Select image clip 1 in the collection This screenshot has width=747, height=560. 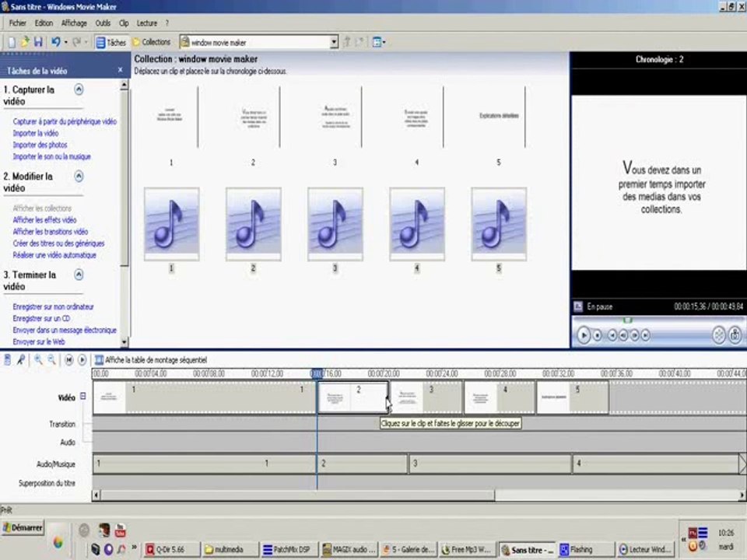tap(171, 117)
